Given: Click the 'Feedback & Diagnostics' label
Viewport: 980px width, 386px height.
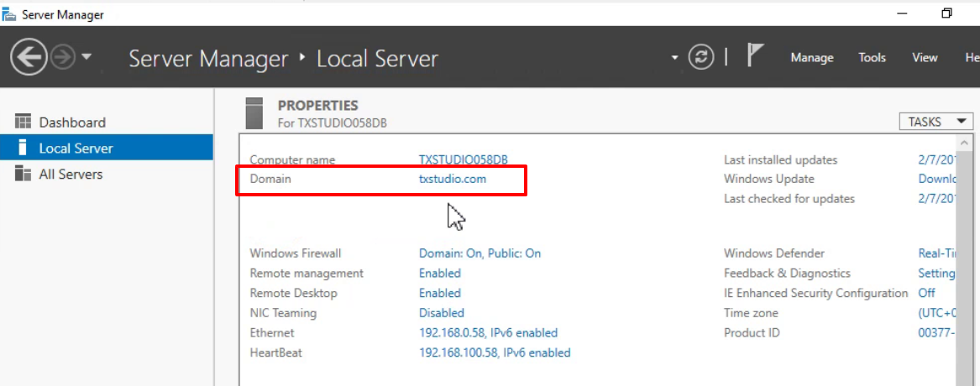Looking at the screenshot, I should tap(787, 273).
